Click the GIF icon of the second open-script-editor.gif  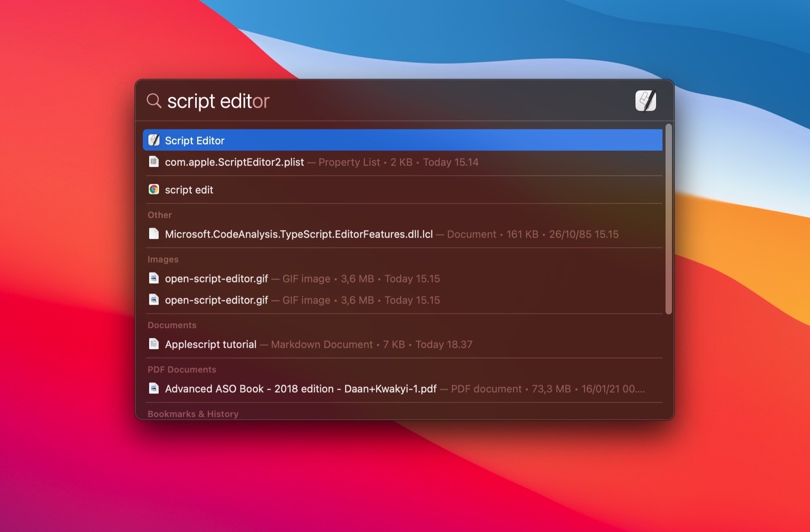pyautogui.click(x=154, y=300)
